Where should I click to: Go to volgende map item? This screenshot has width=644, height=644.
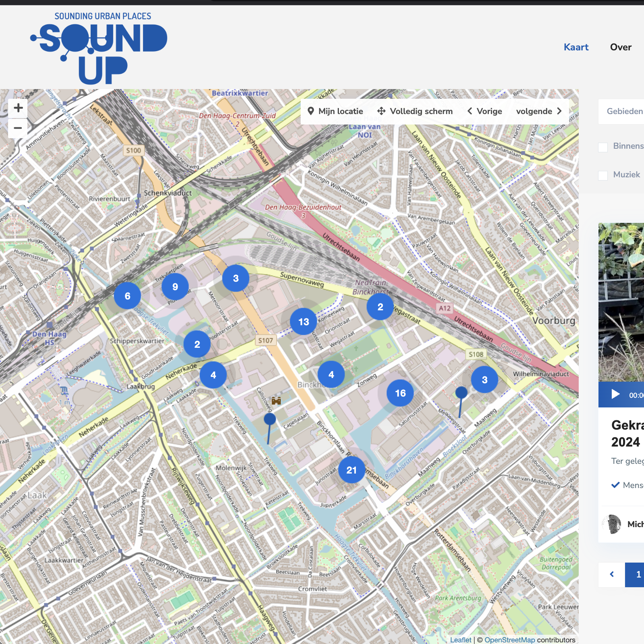pyautogui.click(x=539, y=111)
